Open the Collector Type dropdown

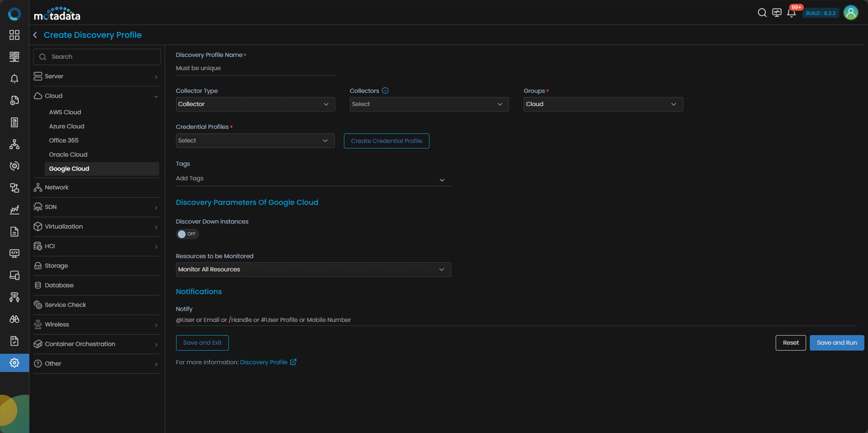256,104
